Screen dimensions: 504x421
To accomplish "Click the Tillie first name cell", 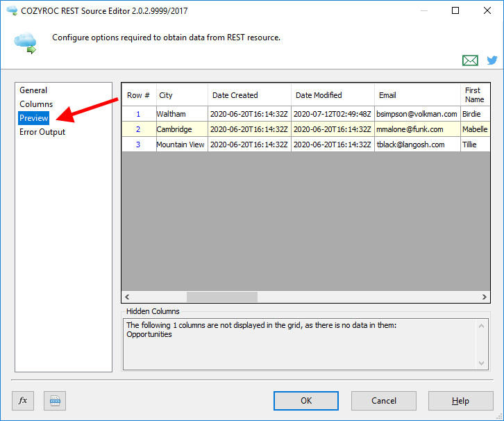I will pyautogui.click(x=476, y=145).
